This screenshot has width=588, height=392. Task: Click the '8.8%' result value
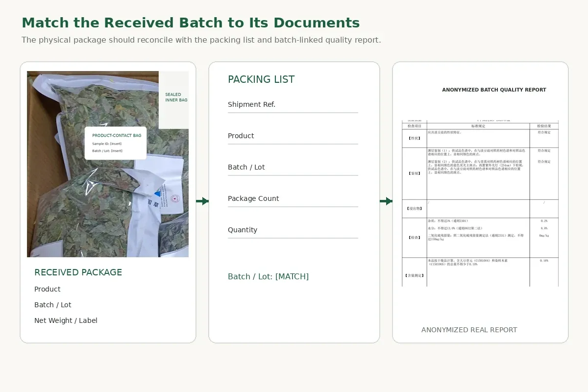(544, 228)
